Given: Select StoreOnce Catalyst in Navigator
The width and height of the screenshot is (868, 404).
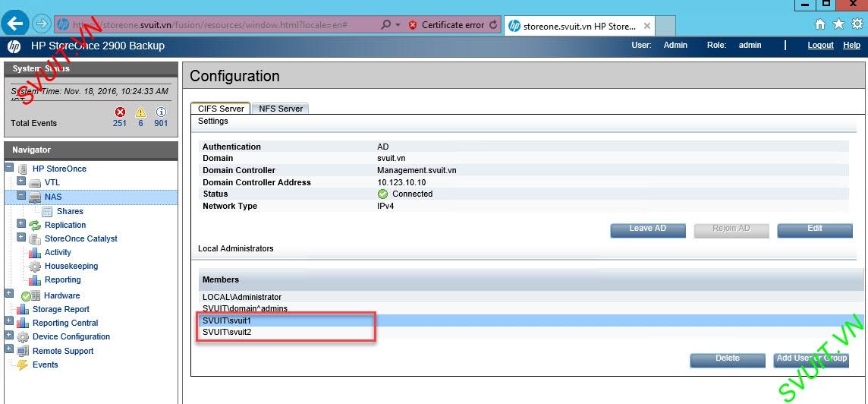Looking at the screenshot, I should pyautogui.click(x=81, y=238).
